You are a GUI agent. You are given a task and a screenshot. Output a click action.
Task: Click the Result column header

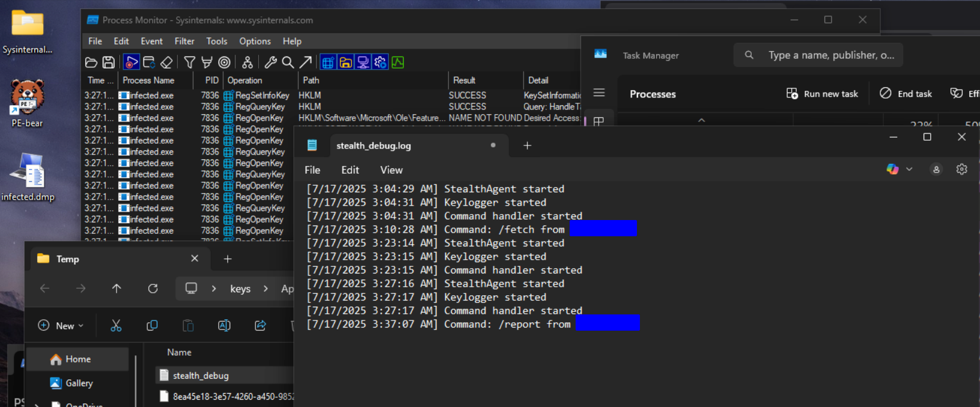[485, 80]
